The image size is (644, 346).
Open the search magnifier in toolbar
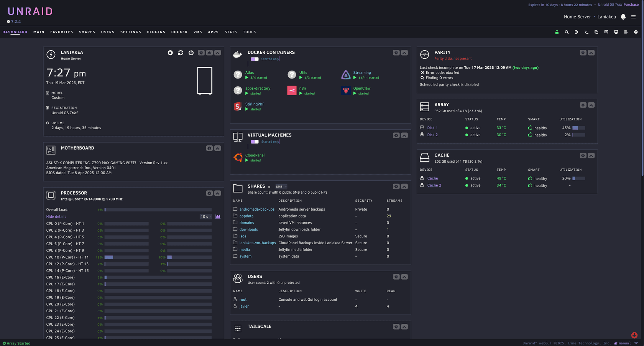(x=567, y=32)
